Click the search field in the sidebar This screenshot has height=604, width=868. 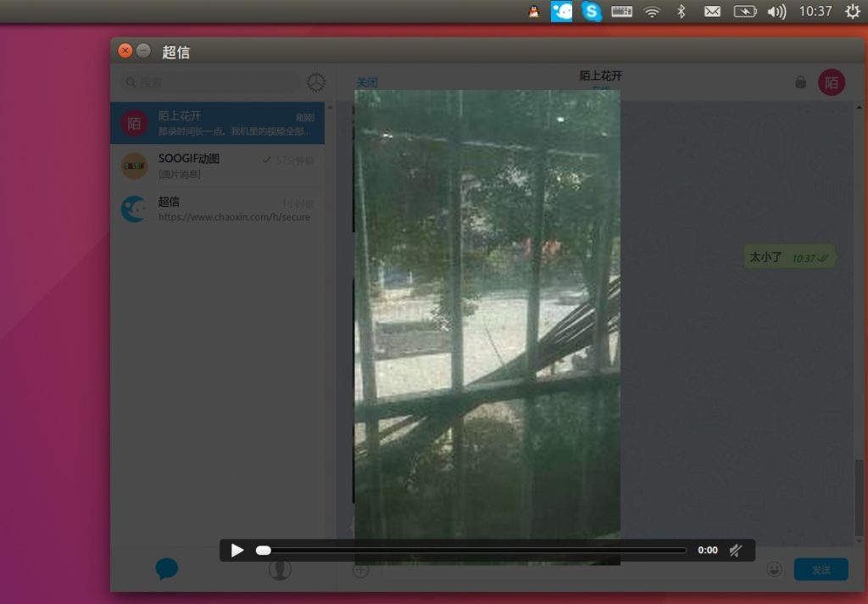[x=212, y=82]
